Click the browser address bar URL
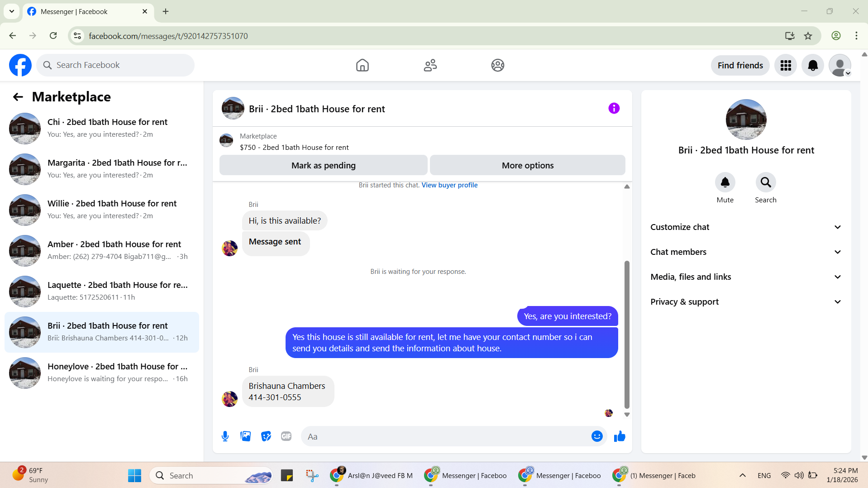Screen dimensions: 868x488 coord(168,36)
